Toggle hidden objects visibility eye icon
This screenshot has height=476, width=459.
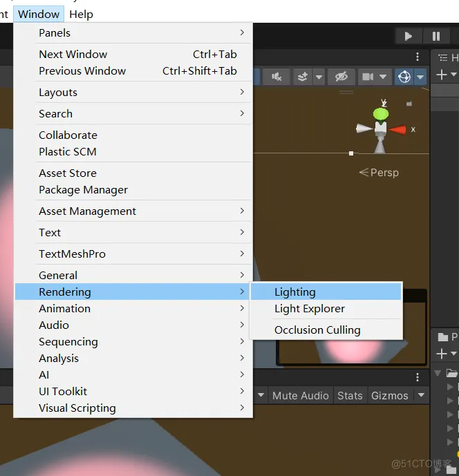pyautogui.click(x=341, y=77)
